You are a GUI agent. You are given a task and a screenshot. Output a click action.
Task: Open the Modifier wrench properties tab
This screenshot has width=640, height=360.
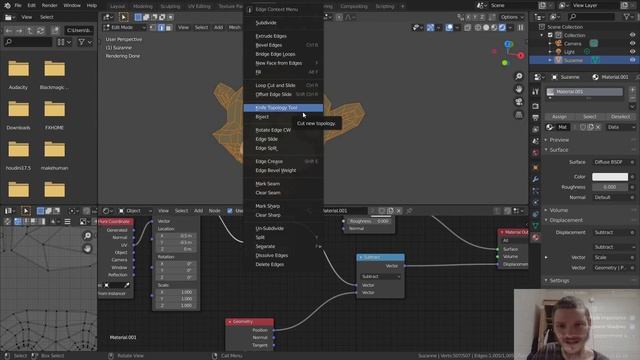click(536, 179)
